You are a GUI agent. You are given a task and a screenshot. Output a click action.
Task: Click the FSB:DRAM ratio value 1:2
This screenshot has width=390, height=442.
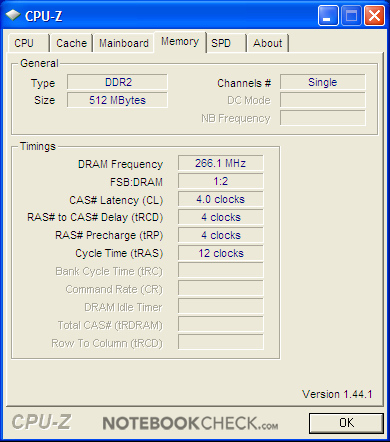221,181
